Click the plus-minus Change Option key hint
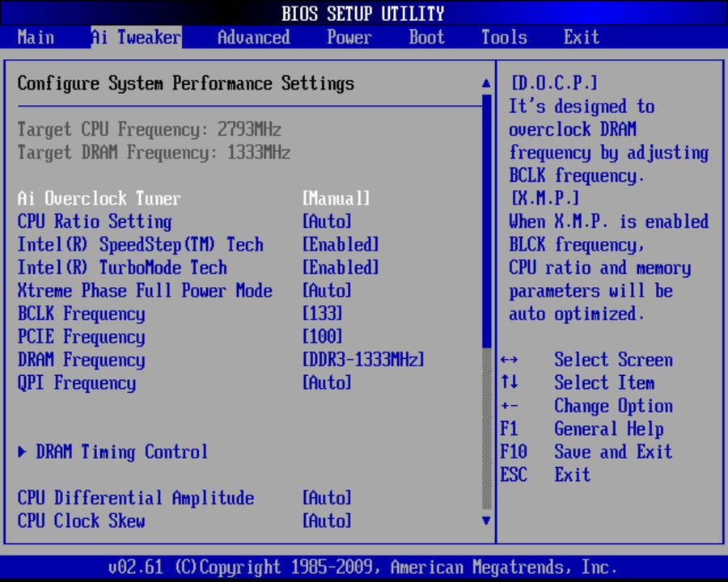This screenshot has width=728, height=582. click(510, 406)
